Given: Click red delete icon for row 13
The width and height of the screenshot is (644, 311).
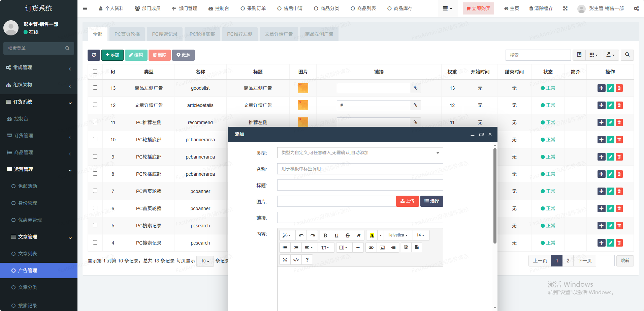Looking at the screenshot, I should tap(619, 88).
